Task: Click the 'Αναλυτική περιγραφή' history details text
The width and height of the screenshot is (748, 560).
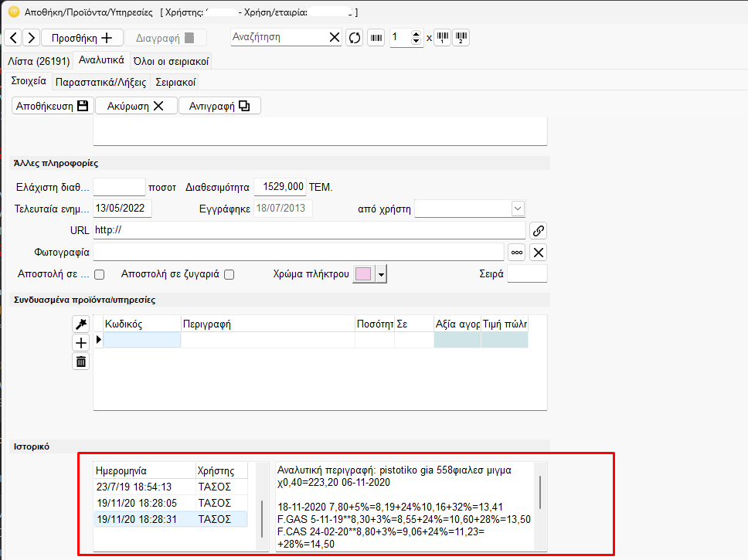Action: [405, 507]
